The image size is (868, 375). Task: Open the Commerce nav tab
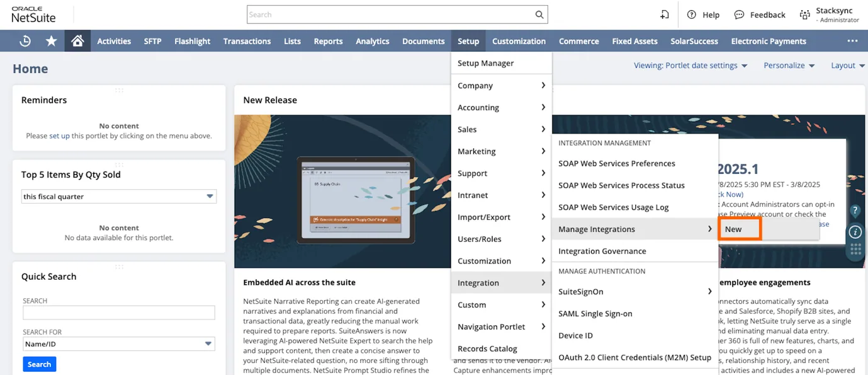(x=578, y=41)
